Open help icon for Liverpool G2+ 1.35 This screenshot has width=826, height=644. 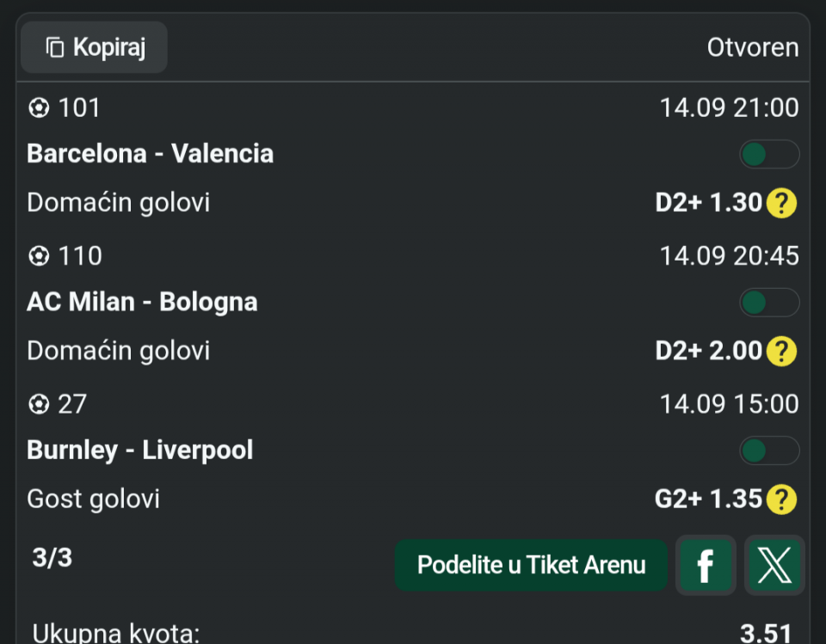tap(781, 500)
